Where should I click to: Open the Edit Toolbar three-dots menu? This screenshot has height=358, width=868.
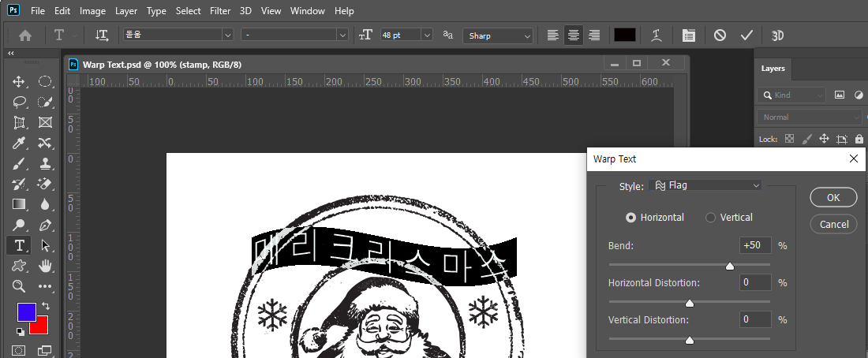pyautogui.click(x=45, y=286)
